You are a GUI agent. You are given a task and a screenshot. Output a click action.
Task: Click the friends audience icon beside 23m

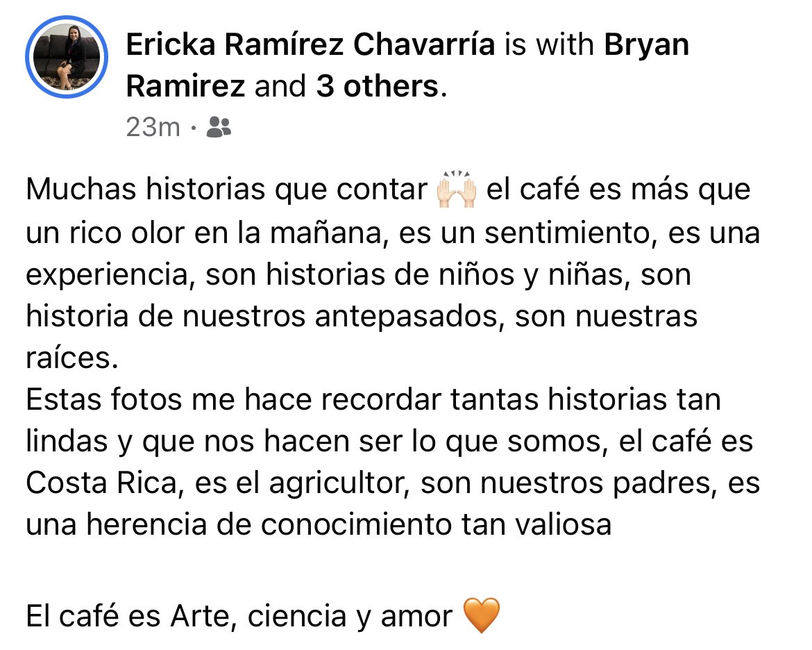click(x=219, y=127)
